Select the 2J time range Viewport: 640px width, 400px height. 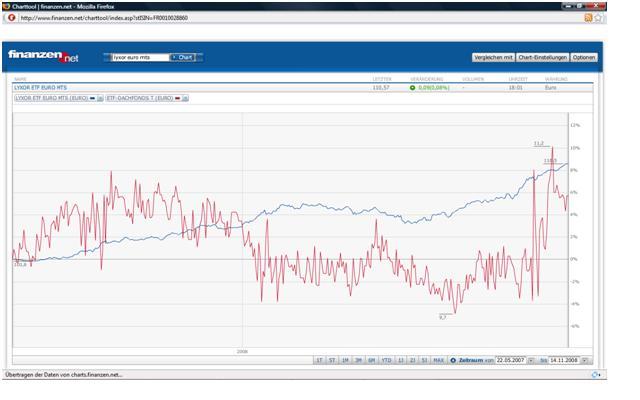pyautogui.click(x=413, y=360)
